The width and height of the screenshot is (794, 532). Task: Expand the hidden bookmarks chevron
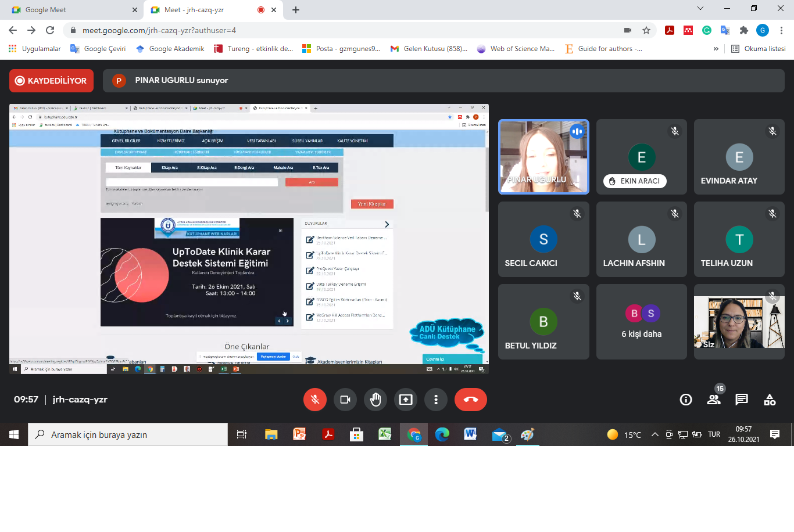coord(716,49)
